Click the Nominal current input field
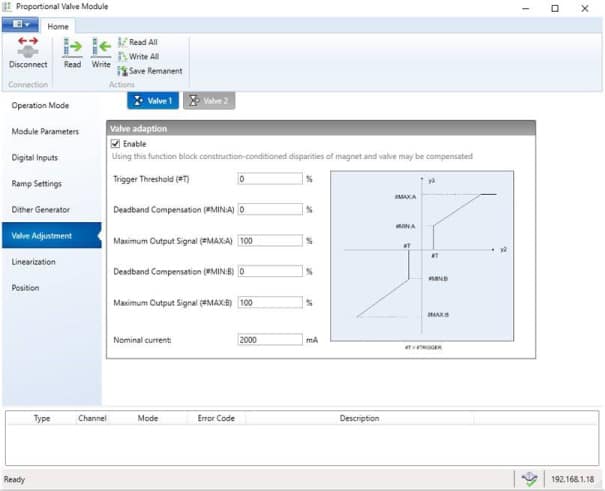This screenshot has height=491, width=605. pos(269,339)
